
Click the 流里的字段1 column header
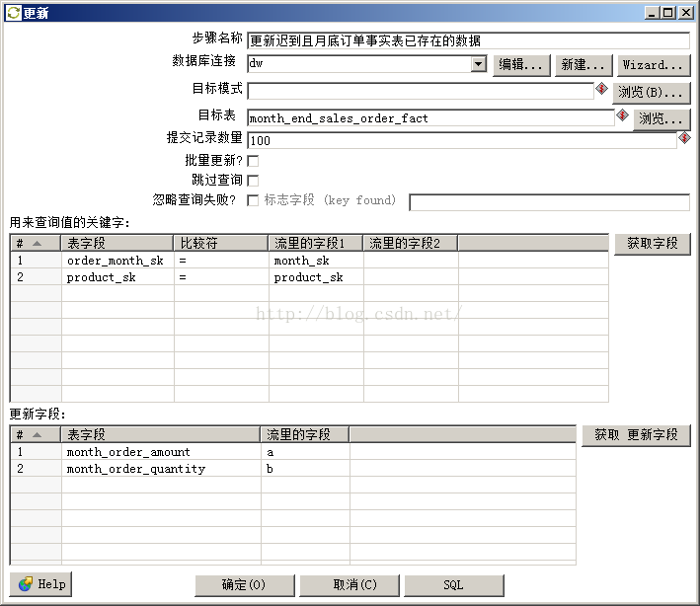click(x=316, y=243)
